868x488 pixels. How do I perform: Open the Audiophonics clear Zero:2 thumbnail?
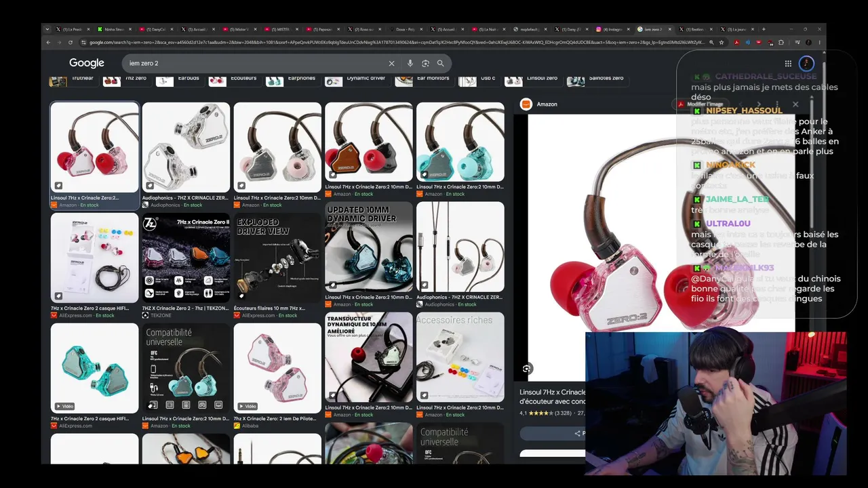pos(186,147)
